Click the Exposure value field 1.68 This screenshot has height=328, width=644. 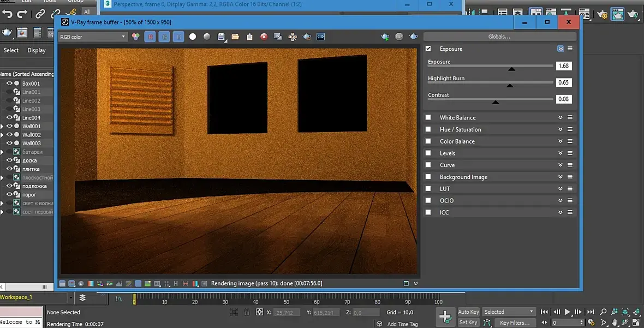pyautogui.click(x=563, y=66)
